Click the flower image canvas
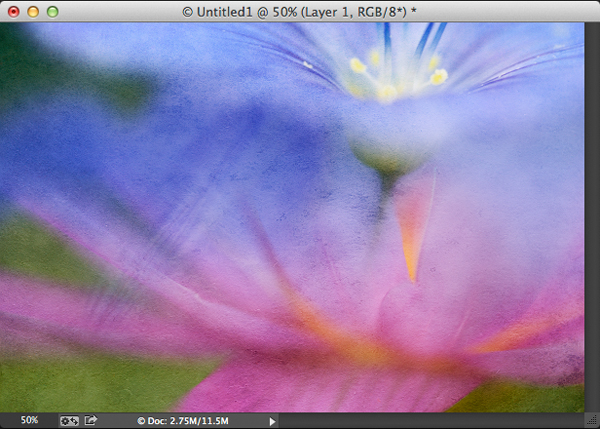The image size is (600, 429). (292, 217)
